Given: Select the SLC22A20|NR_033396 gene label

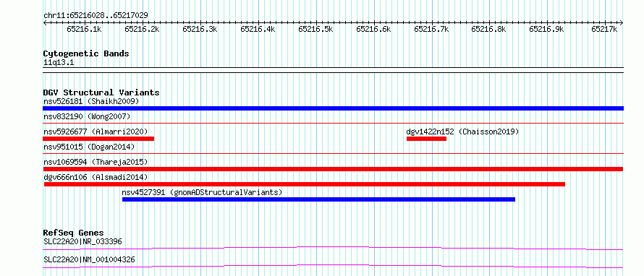Looking at the screenshot, I should tap(82, 241).
